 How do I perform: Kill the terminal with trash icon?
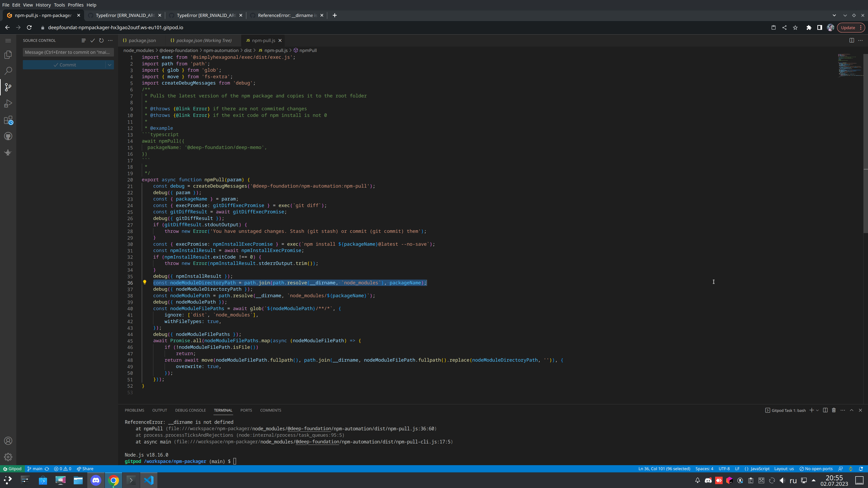point(834,410)
